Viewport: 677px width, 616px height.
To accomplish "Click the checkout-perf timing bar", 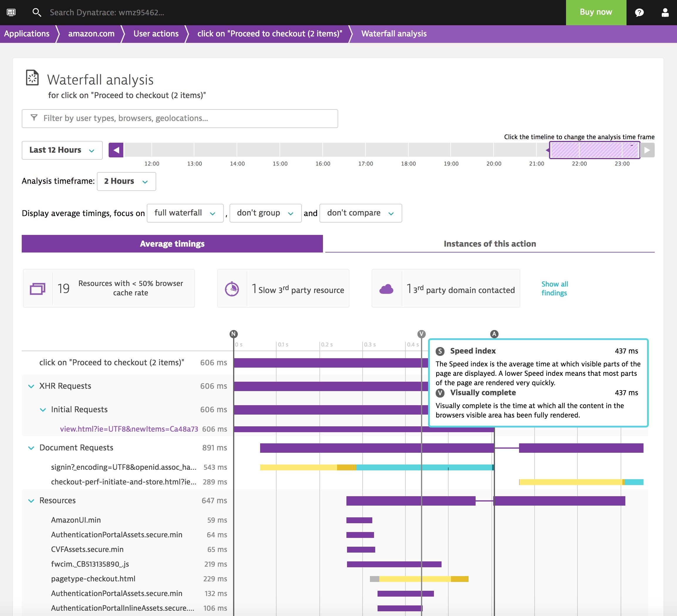I will pos(581,482).
